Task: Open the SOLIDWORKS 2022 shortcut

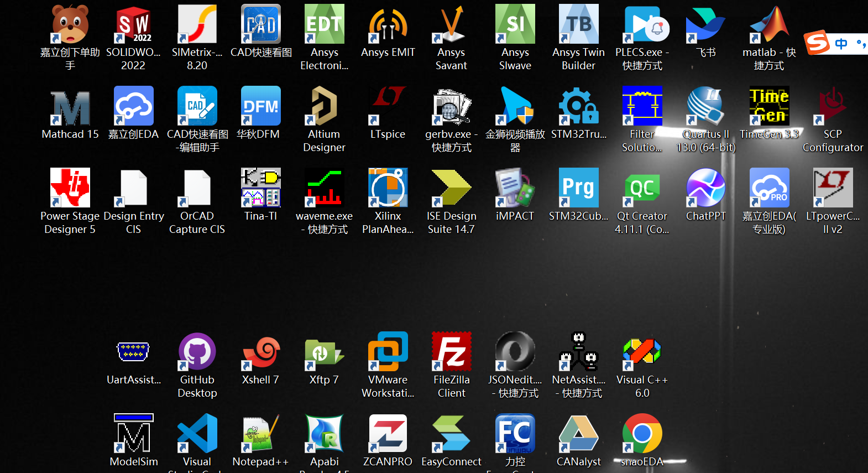Action: click(133, 24)
